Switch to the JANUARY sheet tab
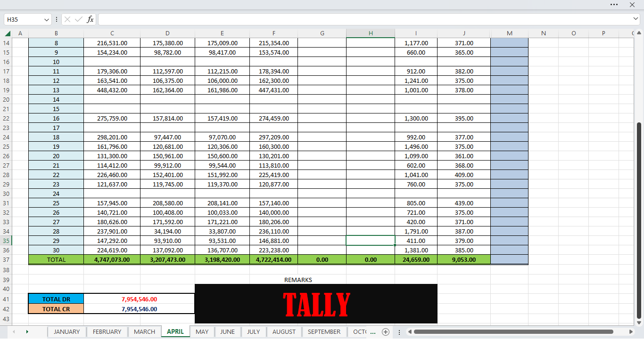644x339 pixels. pyautogui.click(x=66, y=331)
